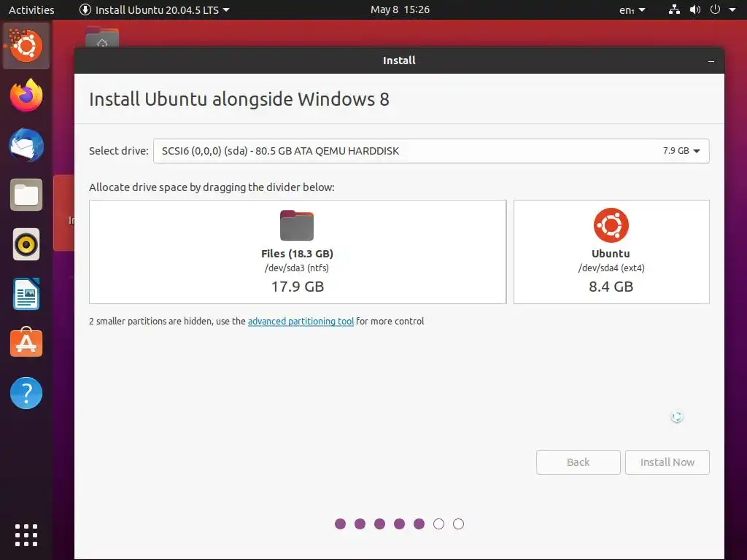
Task: Expand the system menu arrow
Action: tap(732, 9)
